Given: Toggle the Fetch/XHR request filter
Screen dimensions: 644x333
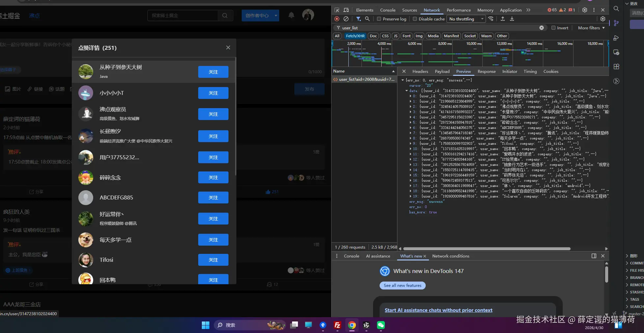Looking at the screenshot, I should pos(355,36).
